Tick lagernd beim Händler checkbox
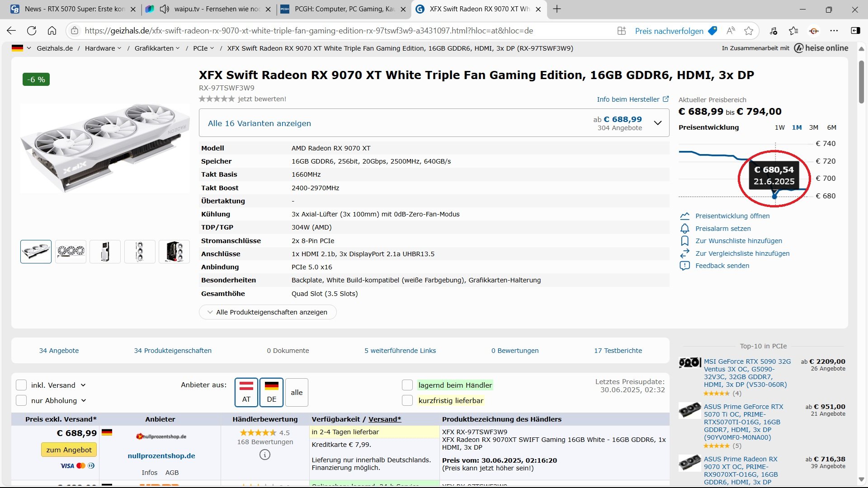Image resolution: width=868 pixels, height=488 pixels. click(x=407, y=385)
